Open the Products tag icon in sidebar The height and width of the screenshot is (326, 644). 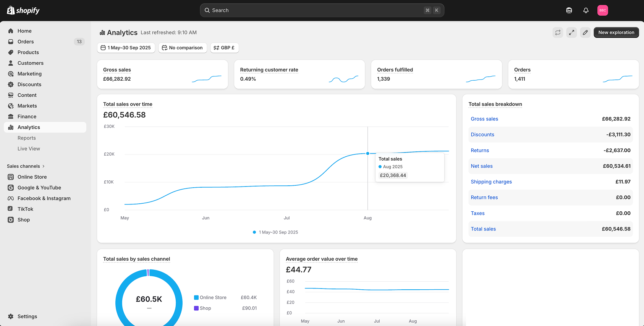(11, 52)
